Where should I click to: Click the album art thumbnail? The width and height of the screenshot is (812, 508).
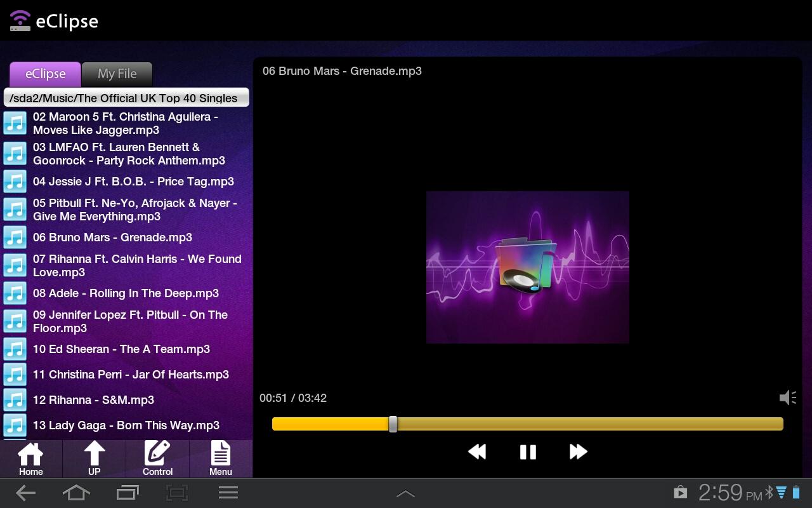(528, 267)
